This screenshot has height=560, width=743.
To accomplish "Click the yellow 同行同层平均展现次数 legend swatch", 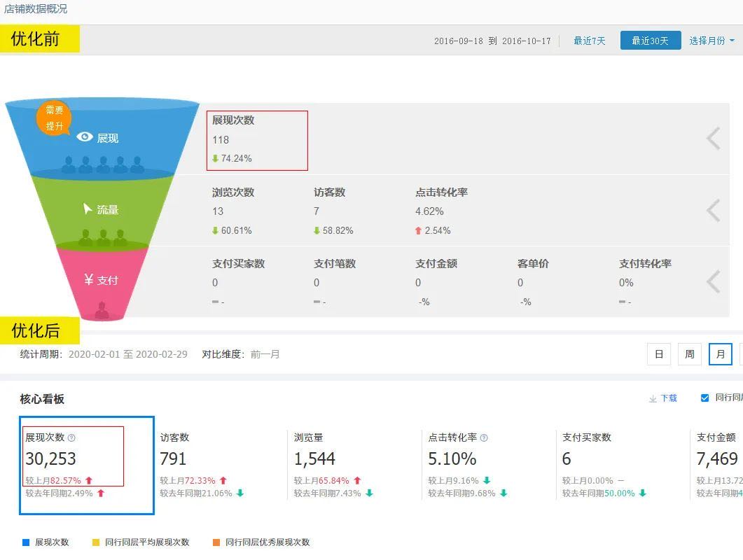I will pos(96,542).
